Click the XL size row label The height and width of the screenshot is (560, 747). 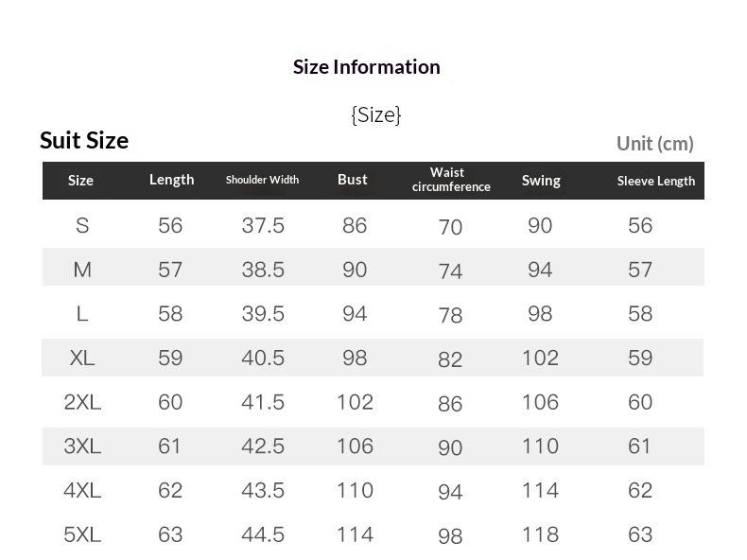click(82, 359)
